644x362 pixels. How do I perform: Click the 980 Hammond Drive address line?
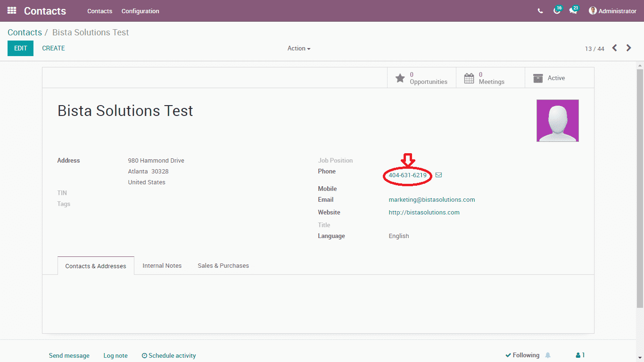(156, 161)
